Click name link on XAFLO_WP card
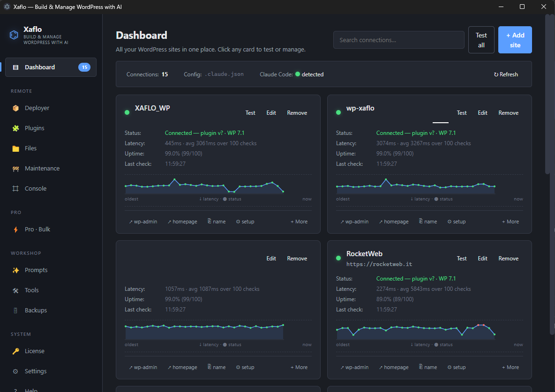This screenshot has width=555, height=392. tap(217, 222)
